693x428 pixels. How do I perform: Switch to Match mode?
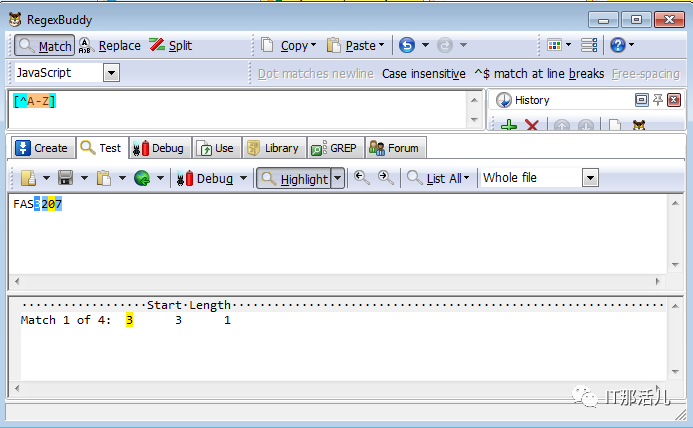(x=44, y=46)
